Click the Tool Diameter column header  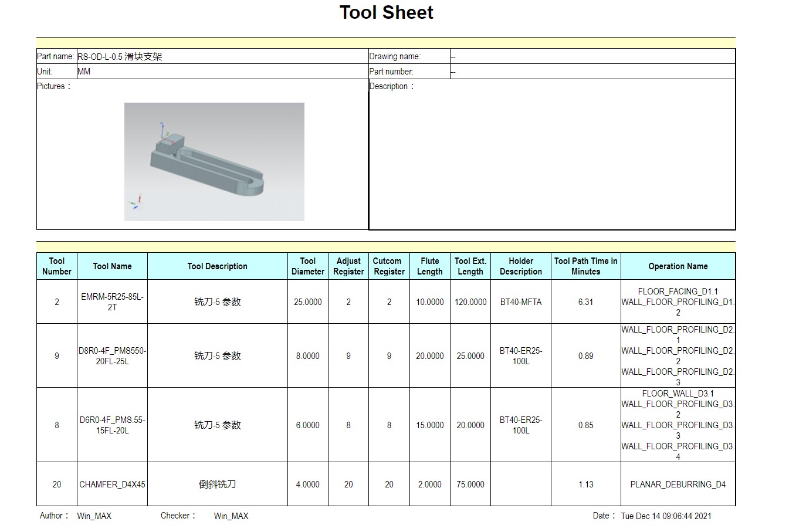point(308,266)
